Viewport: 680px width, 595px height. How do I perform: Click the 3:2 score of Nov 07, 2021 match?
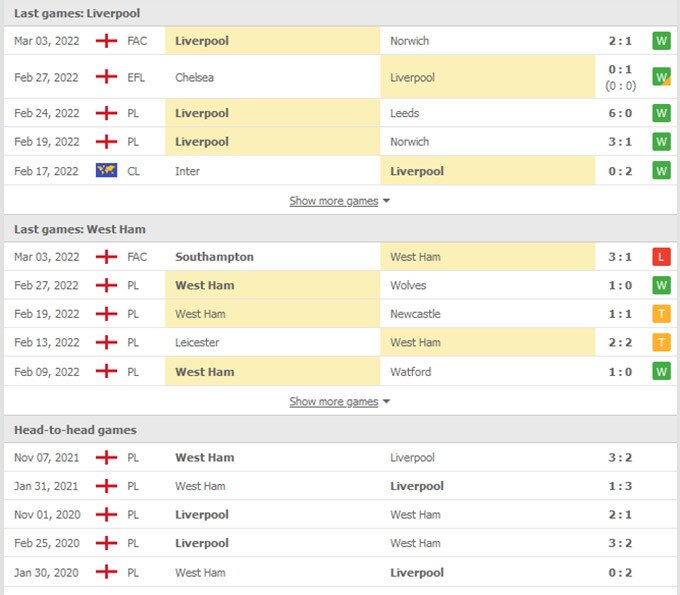tap(620, 458)
